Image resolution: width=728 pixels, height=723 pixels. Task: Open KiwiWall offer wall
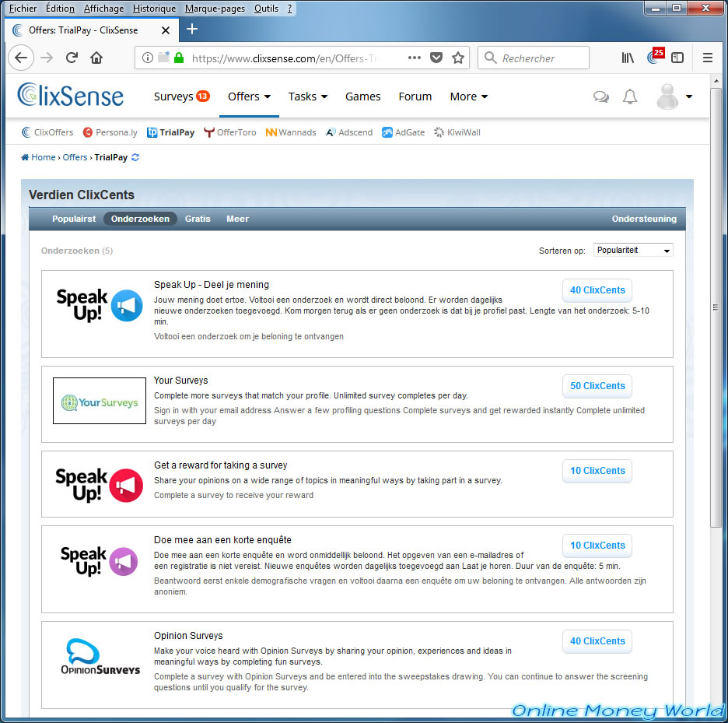457,132
